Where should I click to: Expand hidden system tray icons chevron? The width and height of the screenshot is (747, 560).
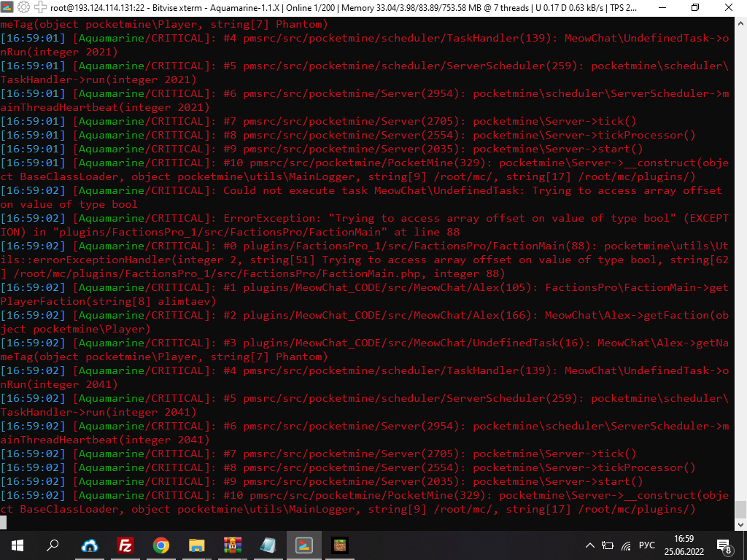click(590, 545)
